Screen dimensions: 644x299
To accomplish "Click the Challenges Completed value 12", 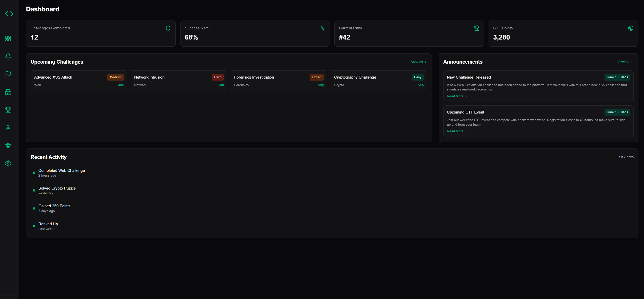I will 34,37.
